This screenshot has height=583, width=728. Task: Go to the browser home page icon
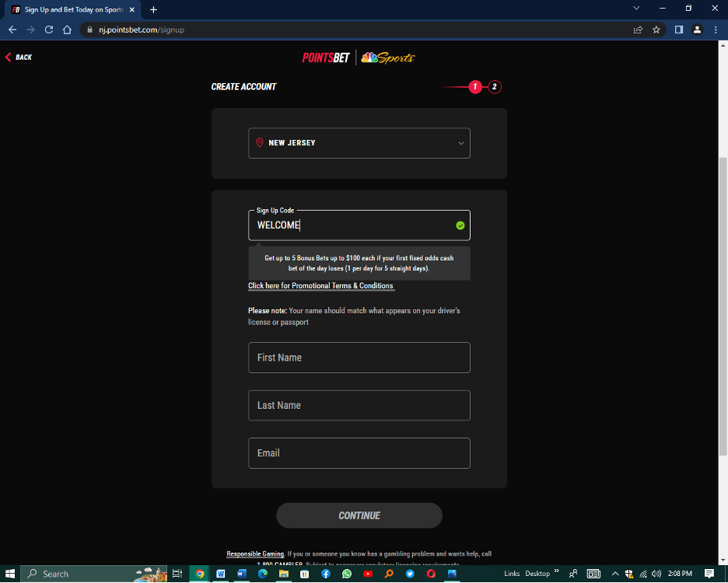point(67,30)
